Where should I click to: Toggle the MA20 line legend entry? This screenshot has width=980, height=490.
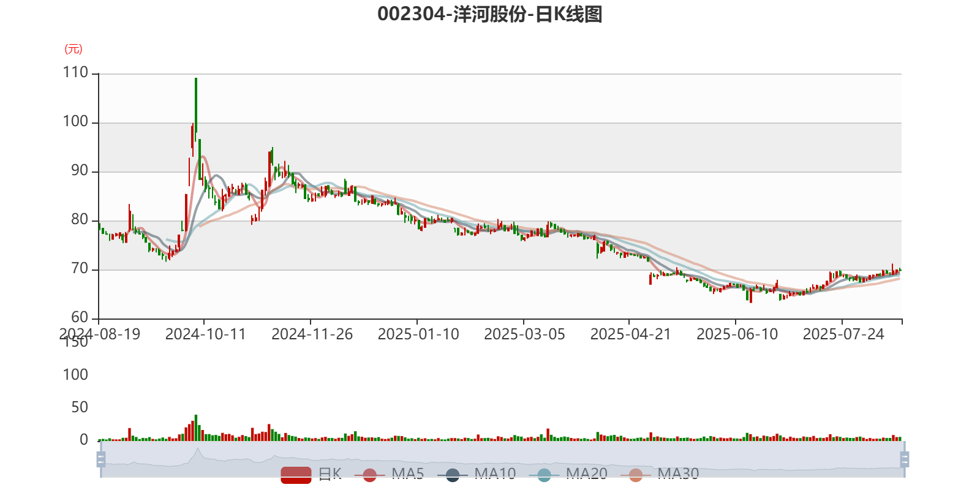click(568, 475)
